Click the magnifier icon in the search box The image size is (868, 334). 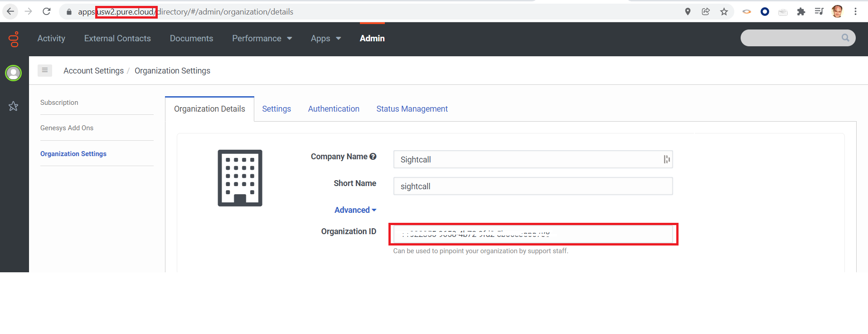pos(845,38)
